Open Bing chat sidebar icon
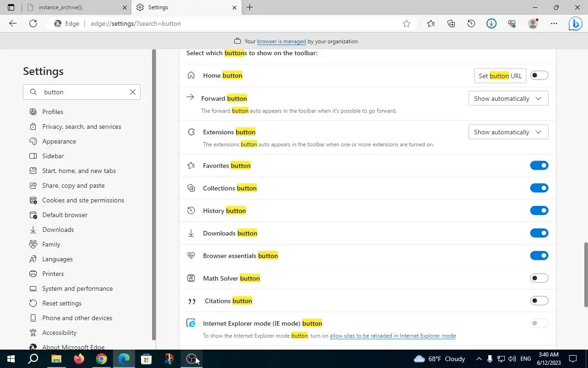Screen dimensions: 588x368 click(x=575, y=23)
